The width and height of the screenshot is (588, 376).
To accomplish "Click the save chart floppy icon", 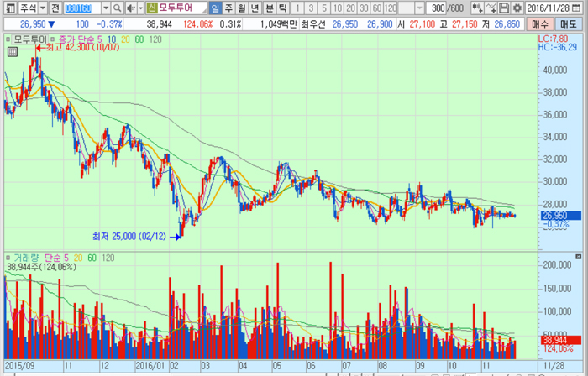I will click(503, 8).
